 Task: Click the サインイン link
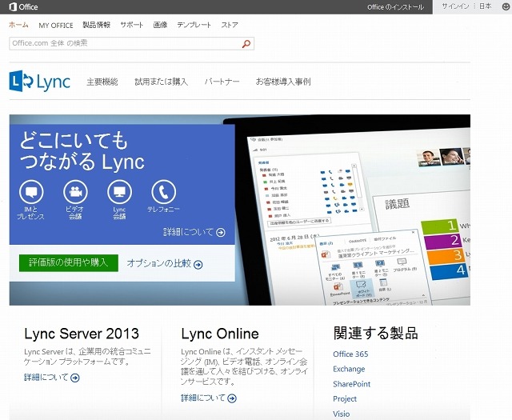coord(455,6)
